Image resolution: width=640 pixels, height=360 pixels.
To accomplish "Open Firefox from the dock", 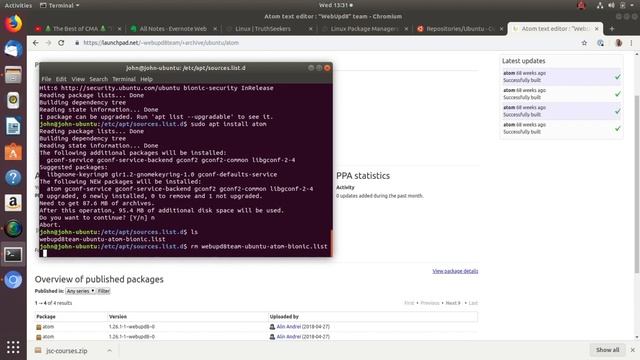I will coord(13,24).
